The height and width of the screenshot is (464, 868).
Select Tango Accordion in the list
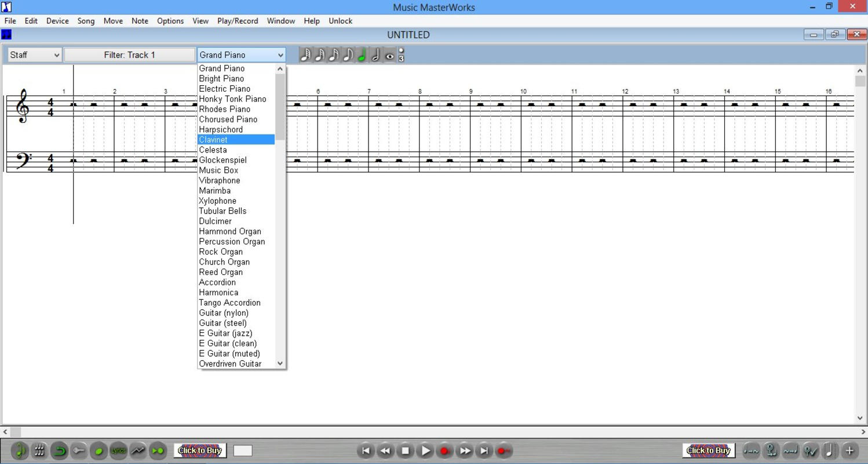(236, 303)
